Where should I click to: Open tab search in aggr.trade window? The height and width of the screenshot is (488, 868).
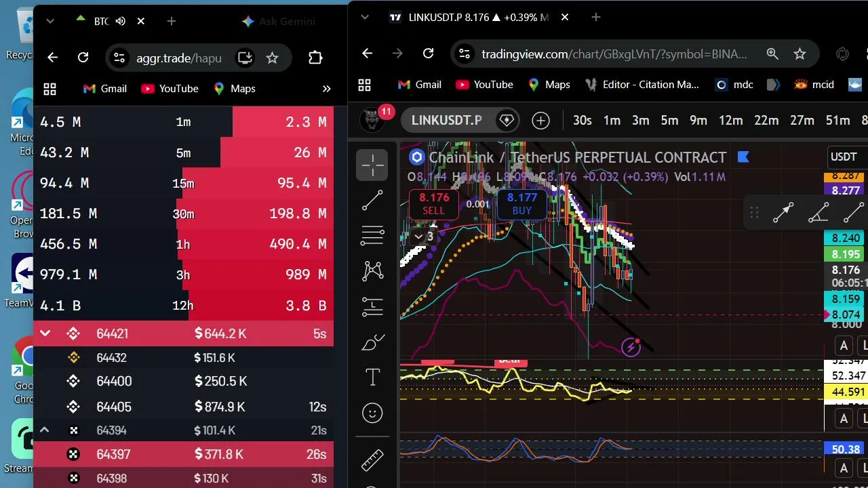[50, 21]
